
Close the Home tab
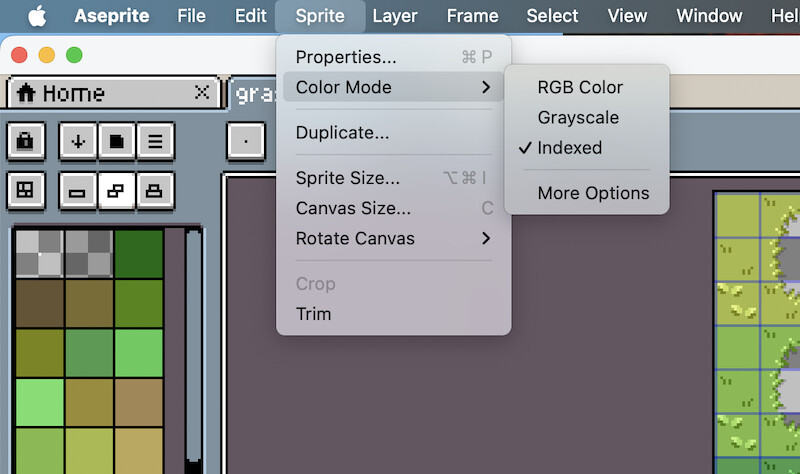202,93
